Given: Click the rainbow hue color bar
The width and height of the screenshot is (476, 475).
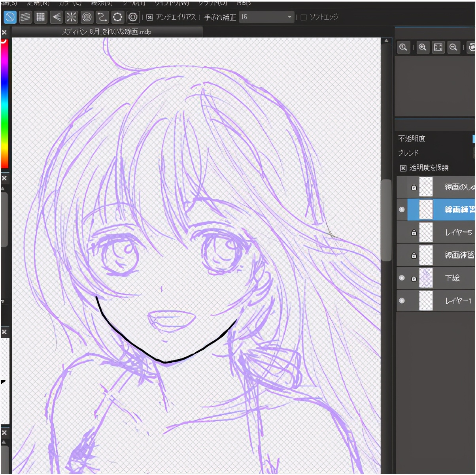Looking at the screenshot, I should (4, 103).
